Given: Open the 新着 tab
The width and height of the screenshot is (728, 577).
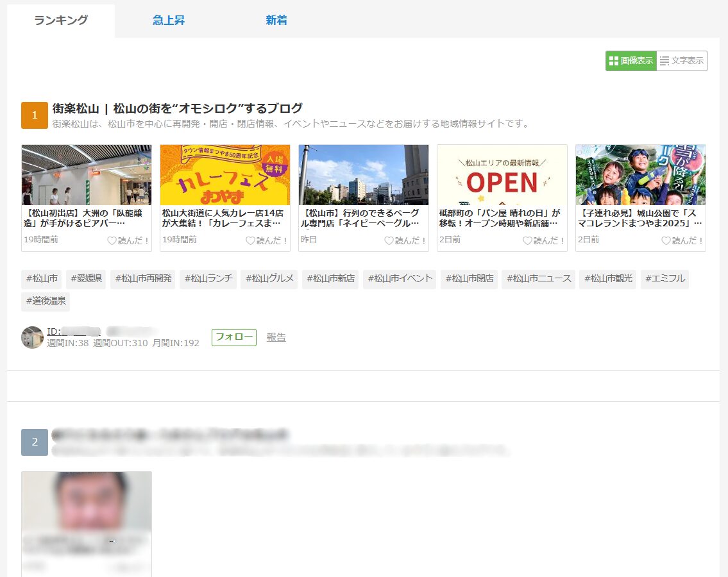Looking at the screenshot, I should [276, 21].
